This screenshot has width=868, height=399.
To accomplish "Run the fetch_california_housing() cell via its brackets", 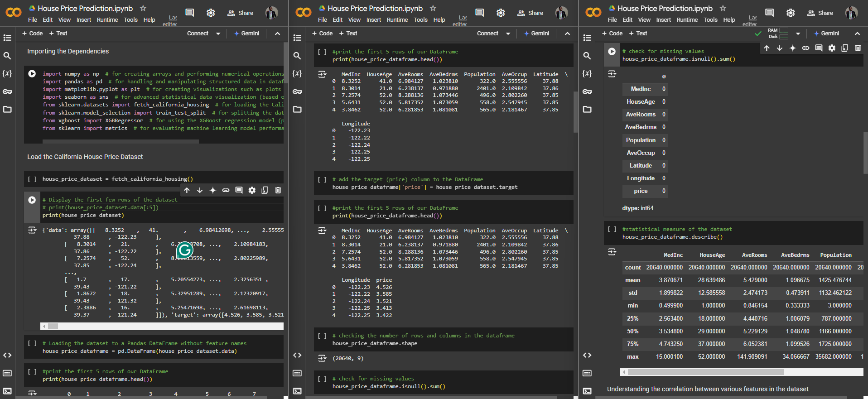I will click(32, 179).
